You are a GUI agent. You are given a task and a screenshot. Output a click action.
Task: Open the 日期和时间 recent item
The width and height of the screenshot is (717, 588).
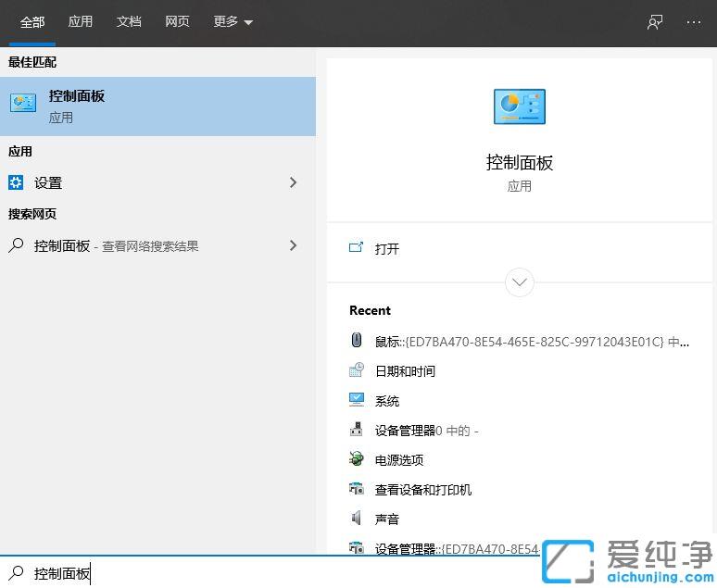[405, 371]
